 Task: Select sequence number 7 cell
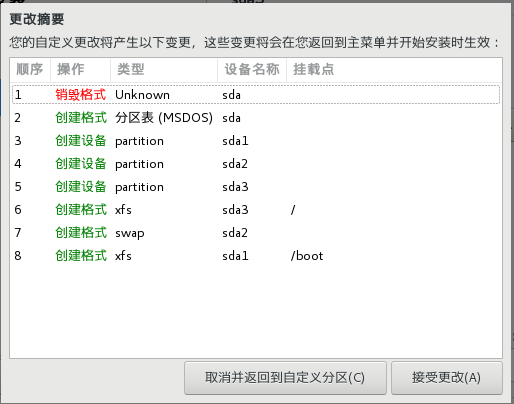click(18, 233)
